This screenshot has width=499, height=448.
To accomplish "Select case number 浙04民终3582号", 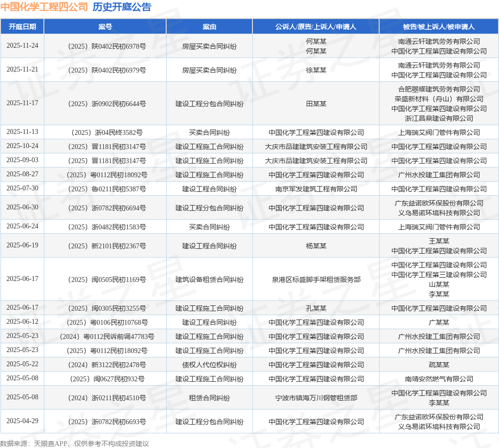I will (x=107, y=132).
